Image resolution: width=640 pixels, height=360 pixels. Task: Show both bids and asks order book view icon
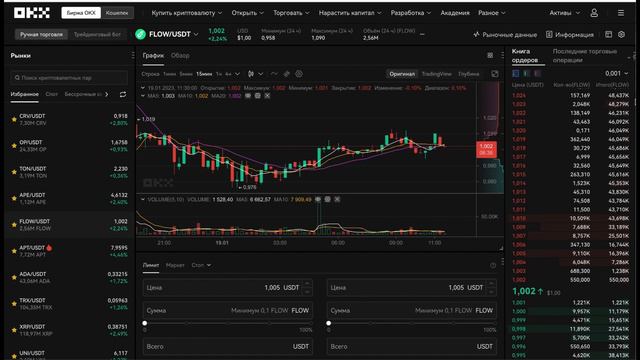(516, 73)
